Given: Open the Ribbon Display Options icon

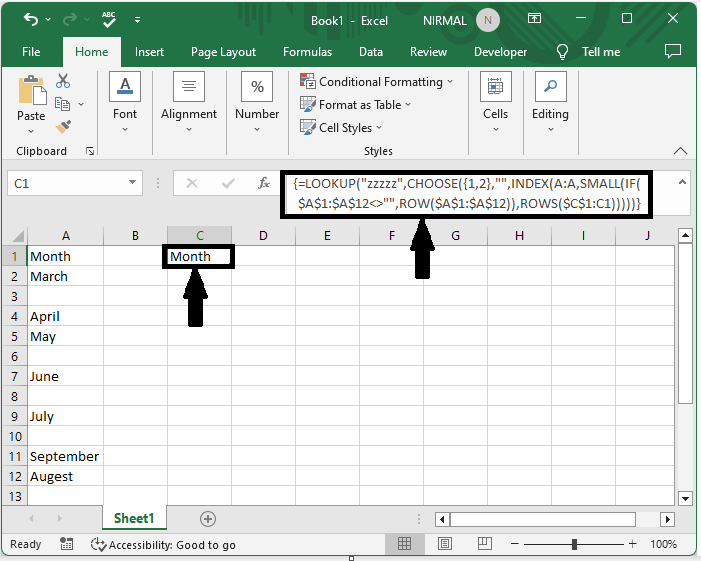Looking at the screenshot, I should click(534, 18).
